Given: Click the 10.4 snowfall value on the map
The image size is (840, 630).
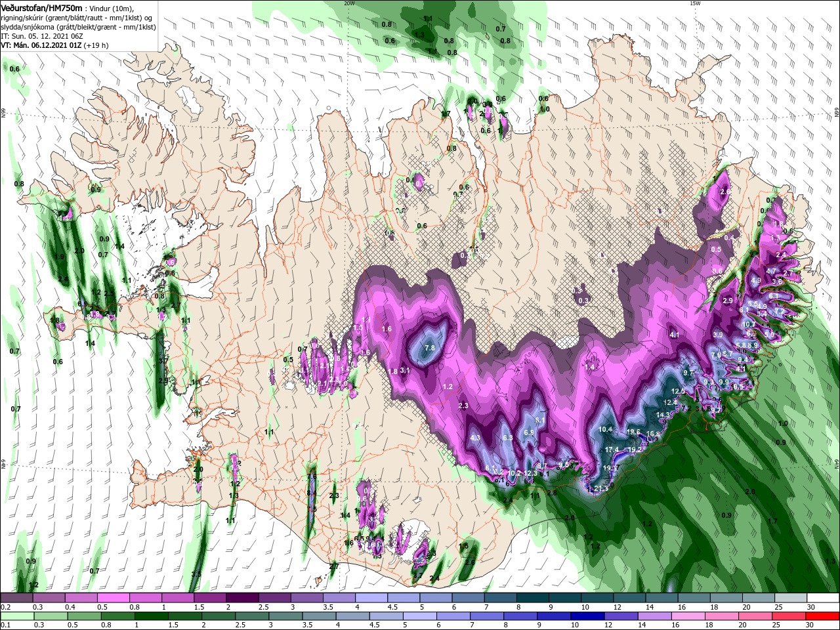Looking at the screenshot, I should point(606,430).
